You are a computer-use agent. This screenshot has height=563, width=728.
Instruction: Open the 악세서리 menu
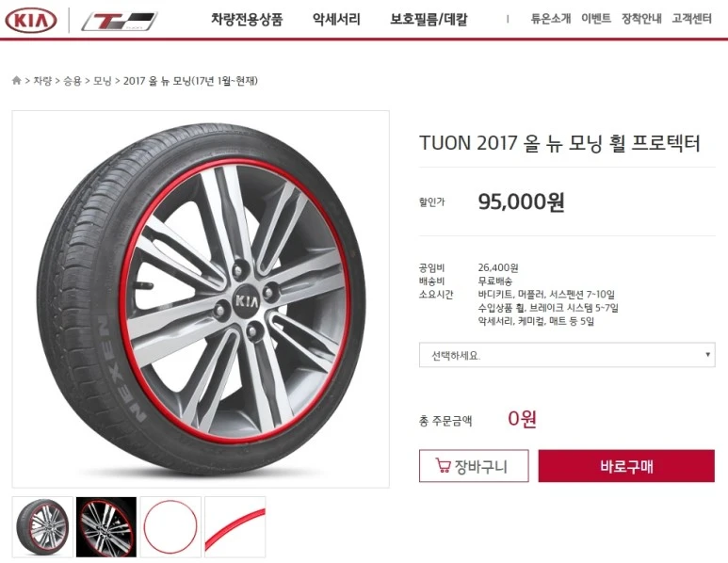[336, 20]
